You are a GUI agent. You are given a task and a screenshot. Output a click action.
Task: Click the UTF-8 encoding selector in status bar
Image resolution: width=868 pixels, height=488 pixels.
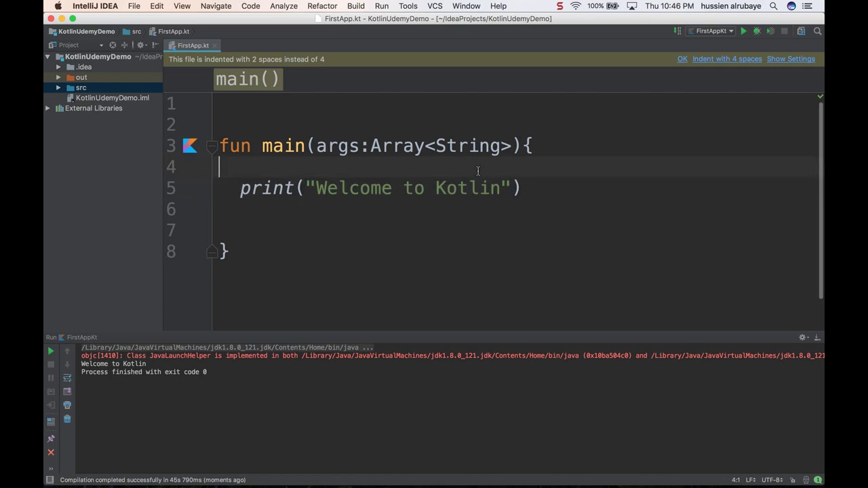pos(774,480)
